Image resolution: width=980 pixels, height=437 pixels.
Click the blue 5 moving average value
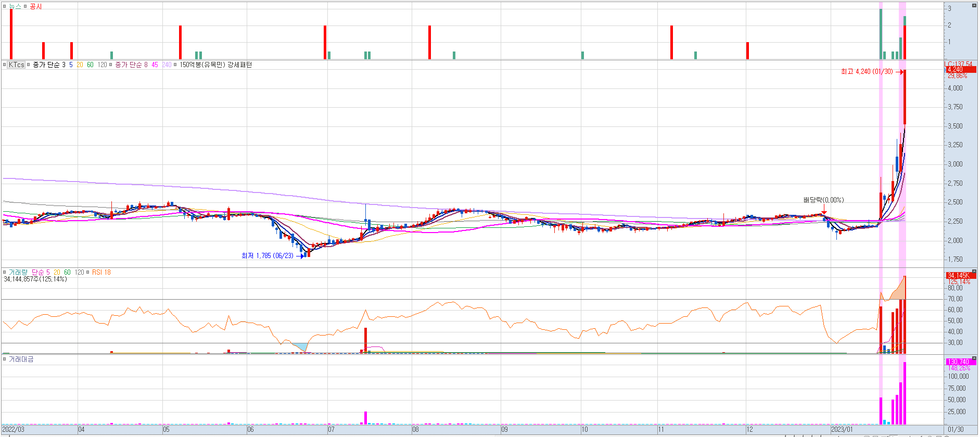tap(71, 65)
